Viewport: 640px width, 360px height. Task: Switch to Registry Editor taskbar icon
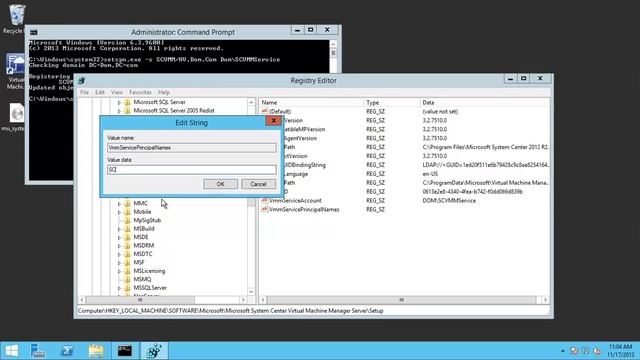point(154,351)
